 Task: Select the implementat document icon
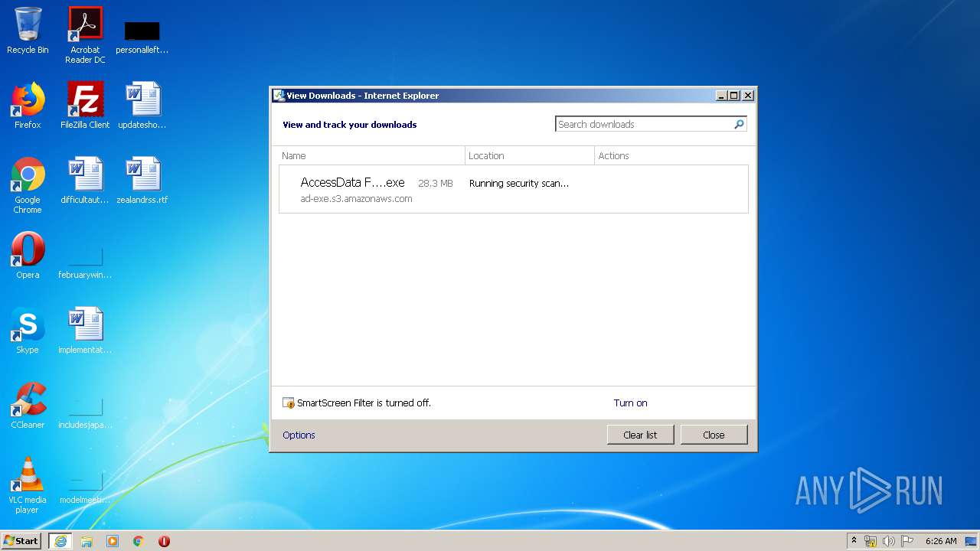tap(85, 331)
